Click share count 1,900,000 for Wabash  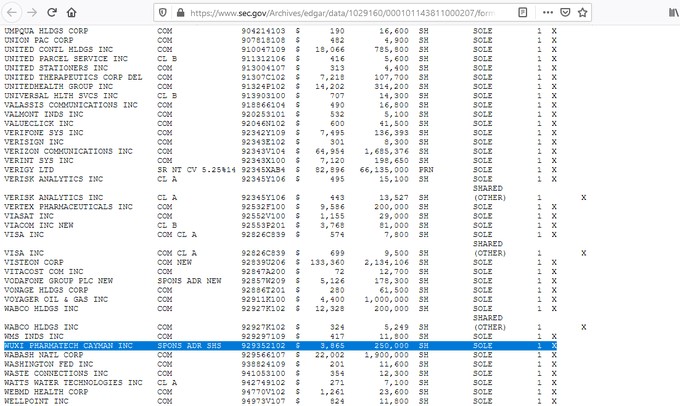(386, 355)
